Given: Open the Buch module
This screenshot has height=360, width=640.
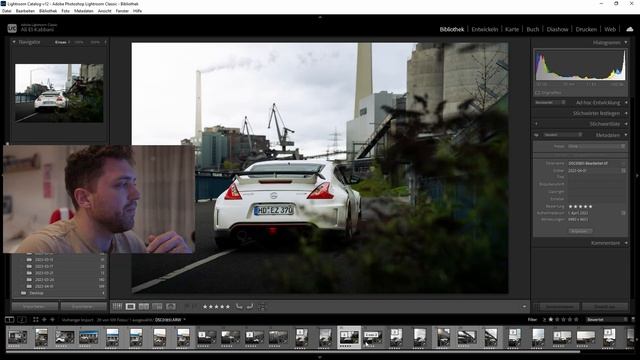Looking at the screenshot, I should [x=533, y=29].
